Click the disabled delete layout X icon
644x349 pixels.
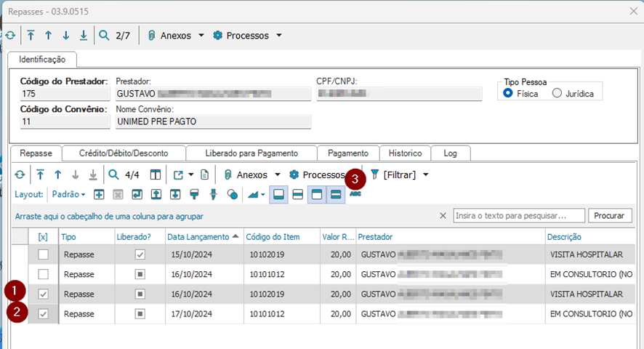tap(118, 194)
